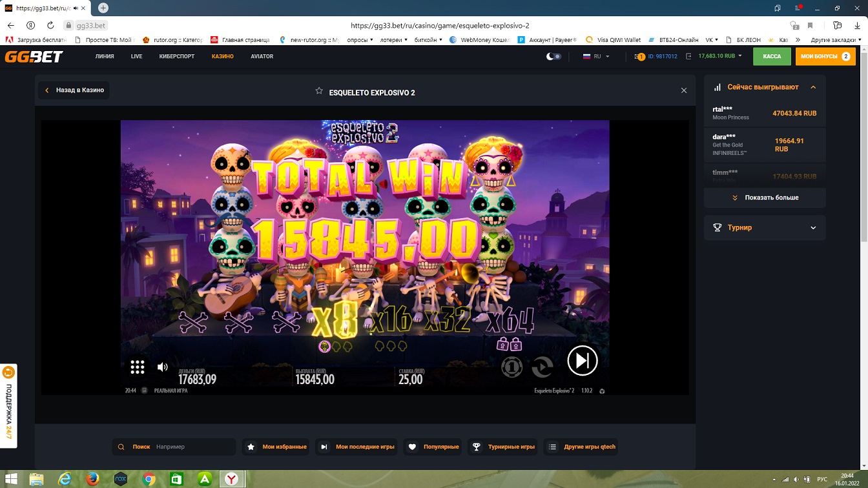Open the Касса cashier page

pyautogui.click(x=772, y=56)
